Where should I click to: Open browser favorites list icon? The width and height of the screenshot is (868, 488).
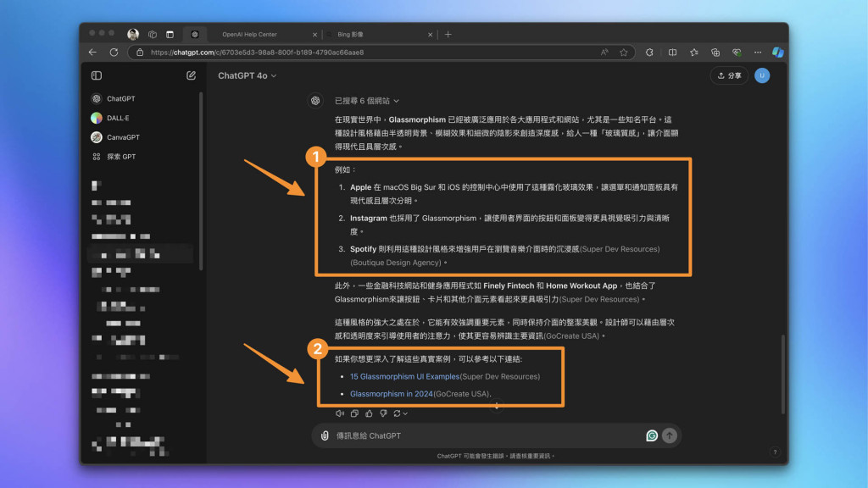[x=693, y=52]
